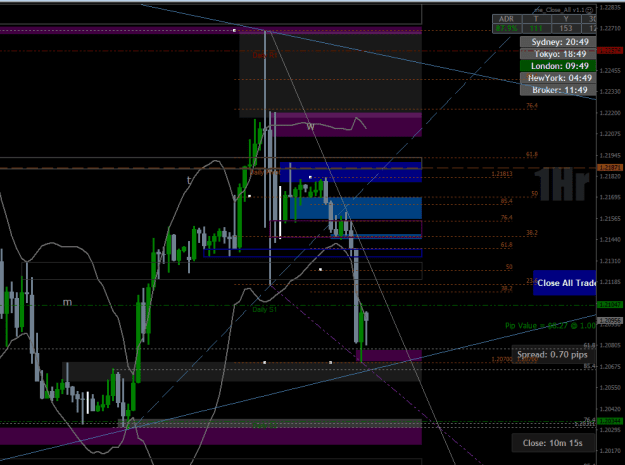Click the Y column header in ADR table

tap(566, 19)
